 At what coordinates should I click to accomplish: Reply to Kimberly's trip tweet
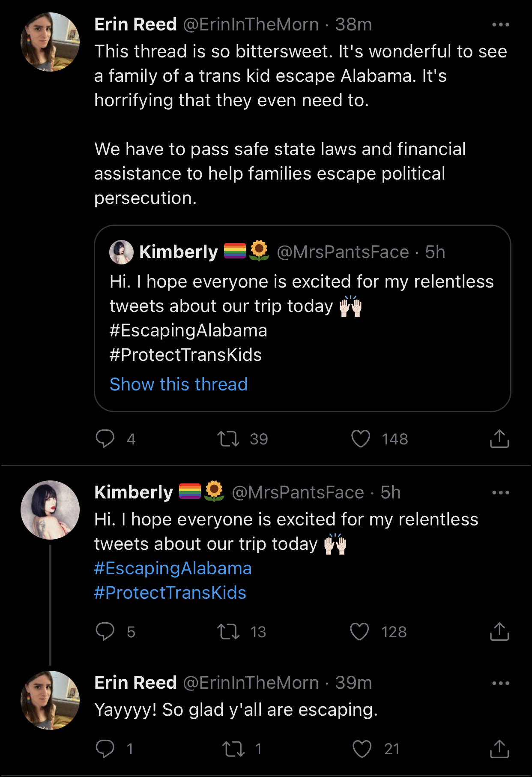(105, 631)
